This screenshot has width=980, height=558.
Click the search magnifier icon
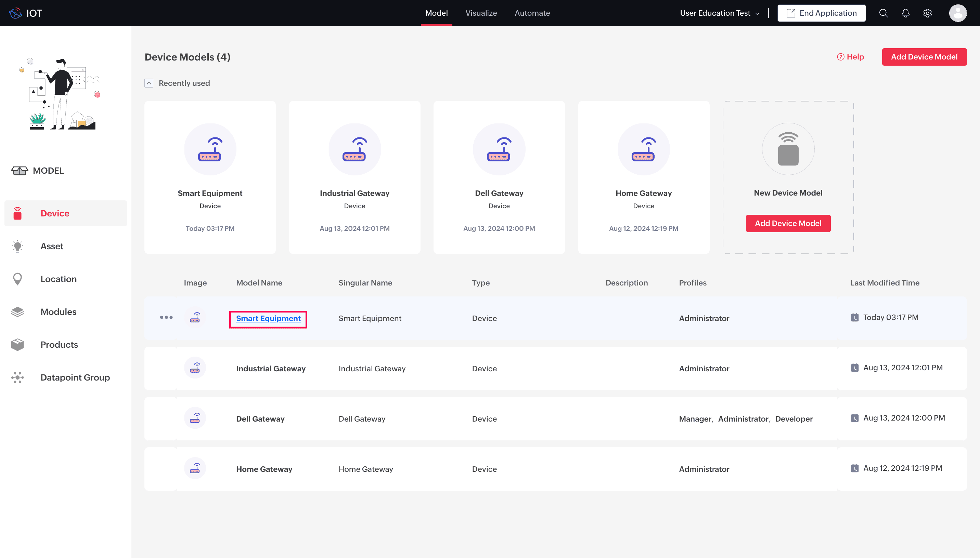pos(884,13)
